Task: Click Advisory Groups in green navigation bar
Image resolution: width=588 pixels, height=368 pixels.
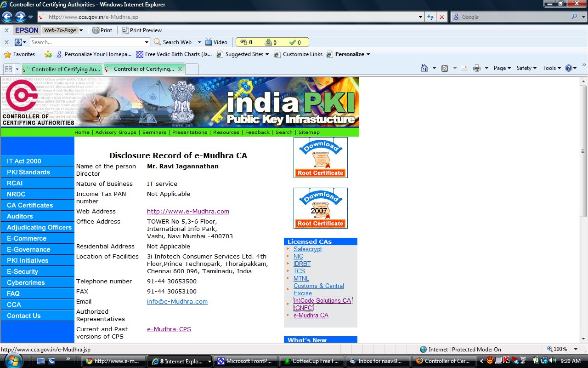Action: coord(116,132)
